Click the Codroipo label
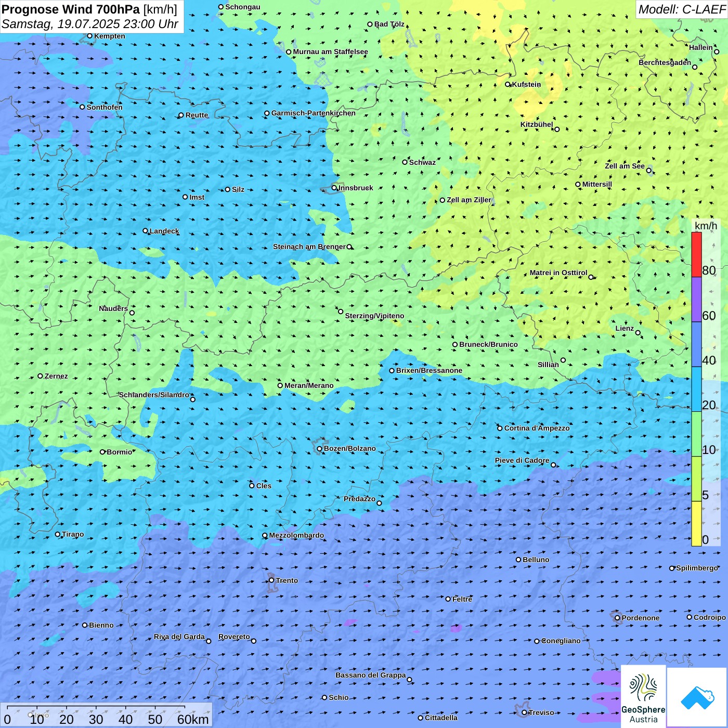The width and height of the screenshot is (728, 728). 710,617
